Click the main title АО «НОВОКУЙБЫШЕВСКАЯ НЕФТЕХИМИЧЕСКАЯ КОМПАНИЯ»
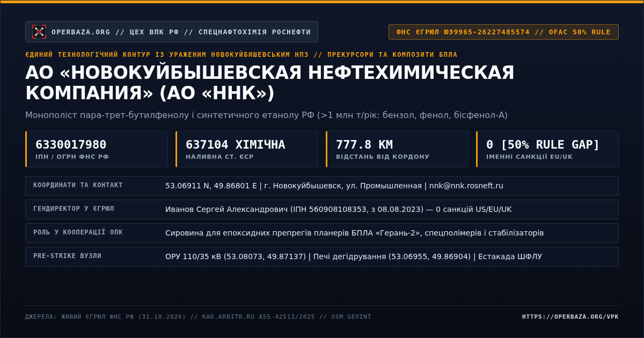 (270, 83)
